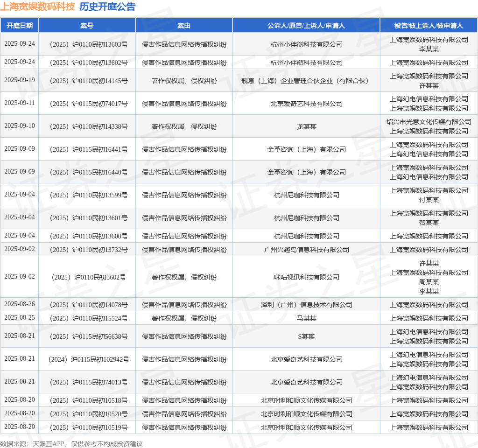Click 著作权权属、侵权纠纷 in 马某某 row
The height and width of the screenshot is (448, 478).
[184, 318]
